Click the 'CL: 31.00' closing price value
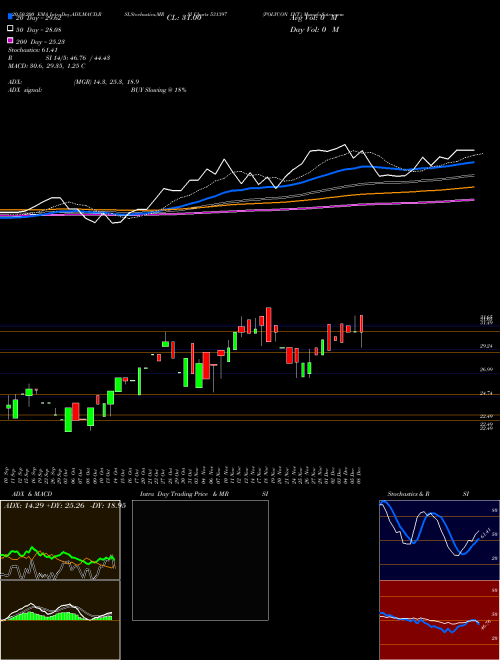 pyautogui.click(x=184, y=18)
